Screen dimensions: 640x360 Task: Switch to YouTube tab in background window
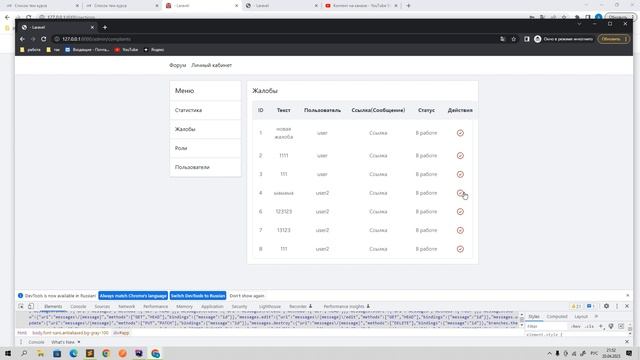tap(361, 6)
